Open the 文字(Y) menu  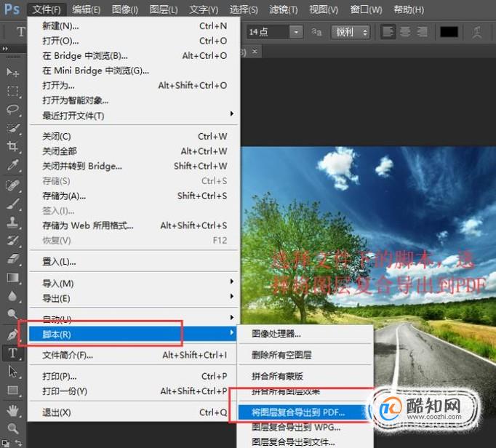(x=204, y=9)
